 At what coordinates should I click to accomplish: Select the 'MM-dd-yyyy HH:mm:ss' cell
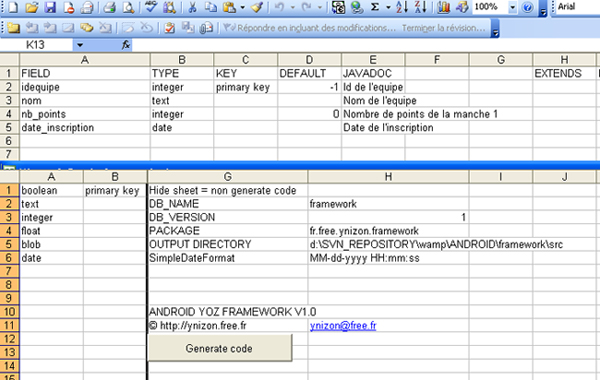point(388,258)
